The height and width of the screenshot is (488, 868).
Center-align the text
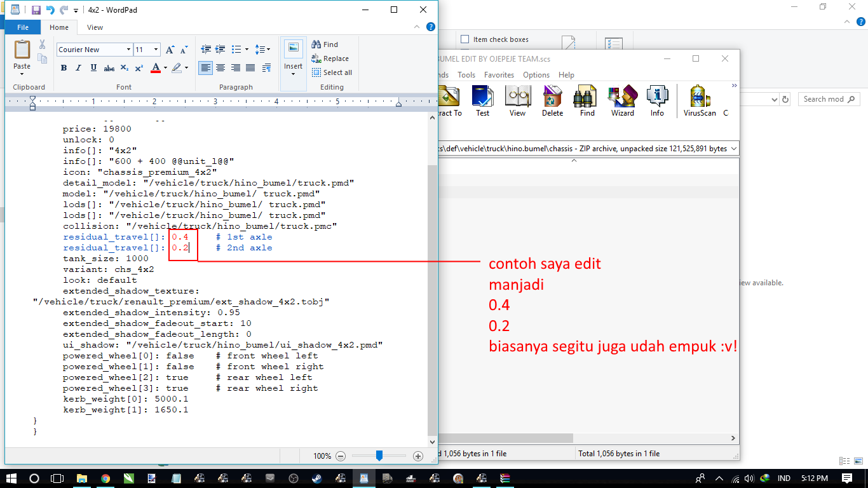pos(220,68)
